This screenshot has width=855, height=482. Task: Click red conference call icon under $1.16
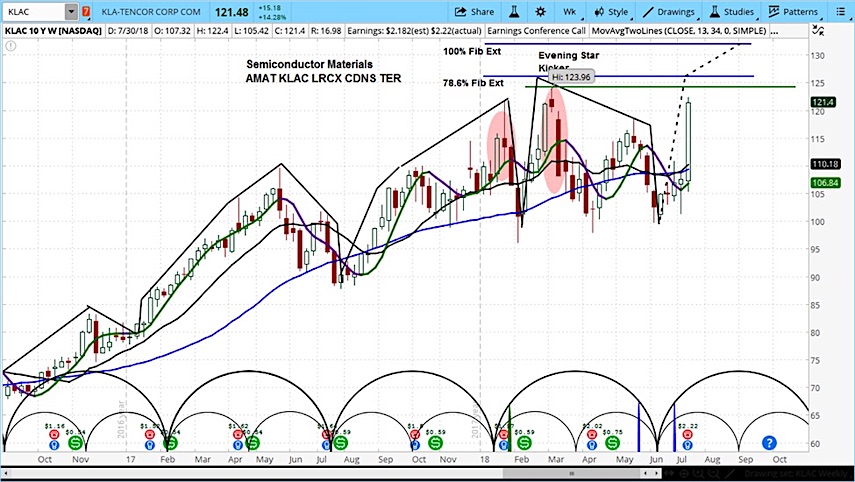pyautogui.click(x=54, y=435)
